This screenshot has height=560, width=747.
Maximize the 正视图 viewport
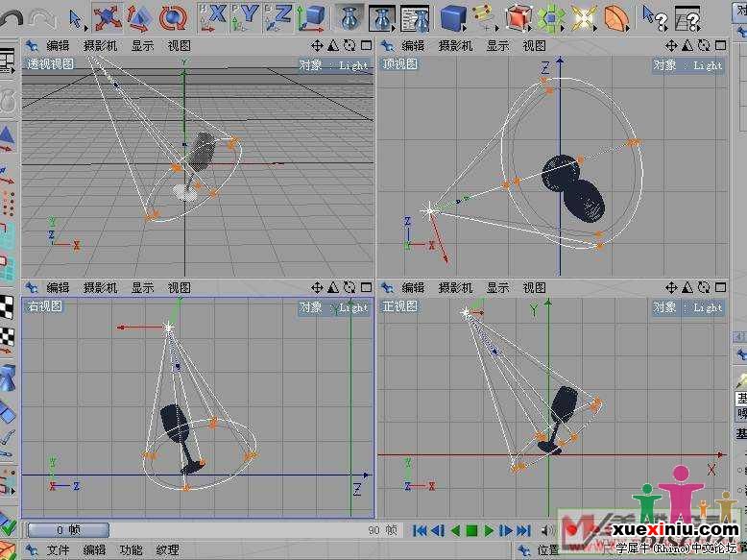point(721,288)
